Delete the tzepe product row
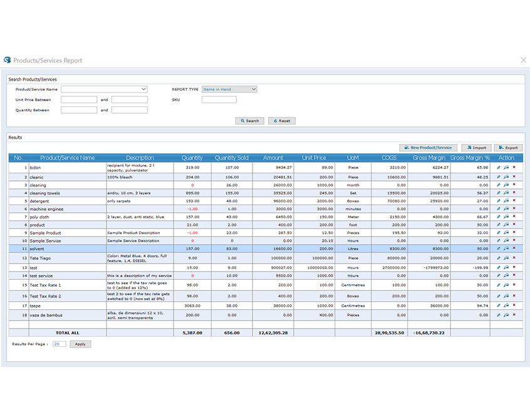The height and width of the screenshot is (420, 530). [514, 305]
